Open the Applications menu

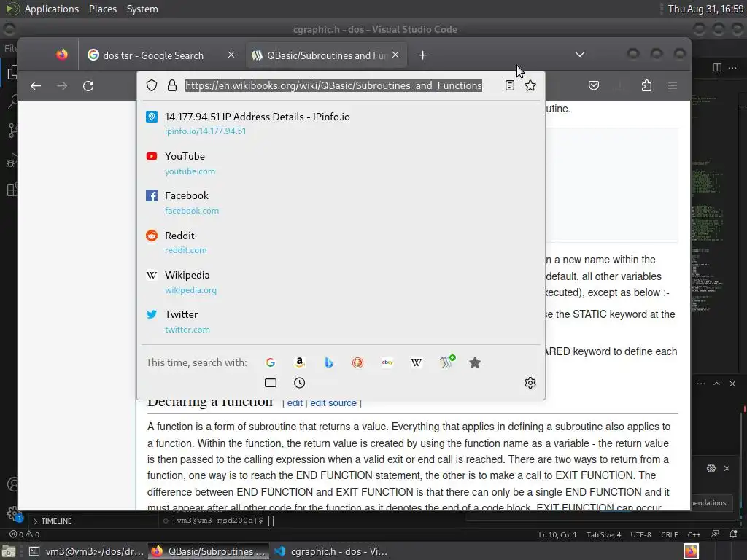pyautogui.click(x=52, y=9)
